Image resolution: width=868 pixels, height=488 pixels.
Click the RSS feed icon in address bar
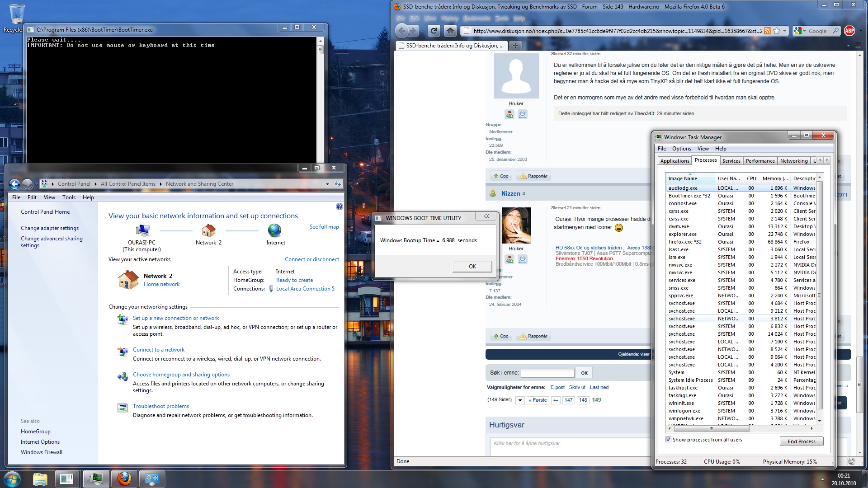point(768,31)
